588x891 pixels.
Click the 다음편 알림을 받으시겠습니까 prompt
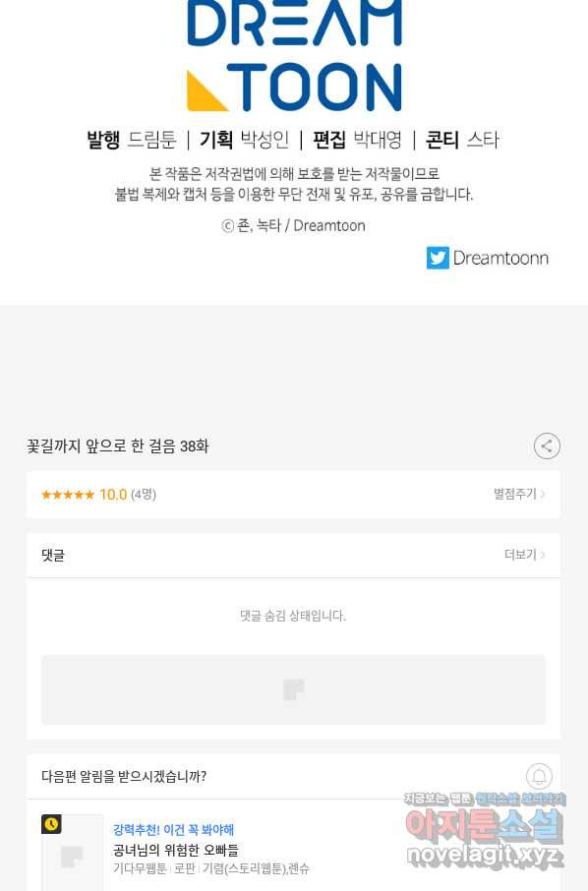pyautogui.click(x=124, y=776)
